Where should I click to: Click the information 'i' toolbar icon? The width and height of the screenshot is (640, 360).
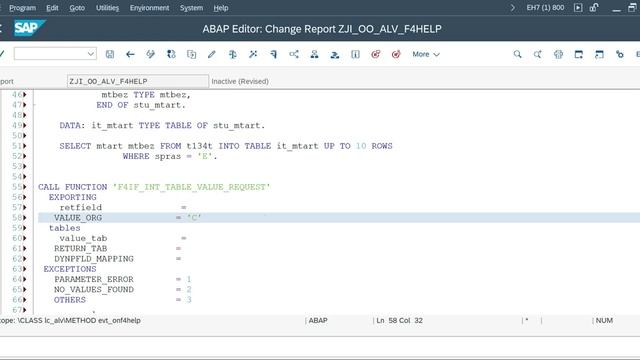tap(356, 54)
